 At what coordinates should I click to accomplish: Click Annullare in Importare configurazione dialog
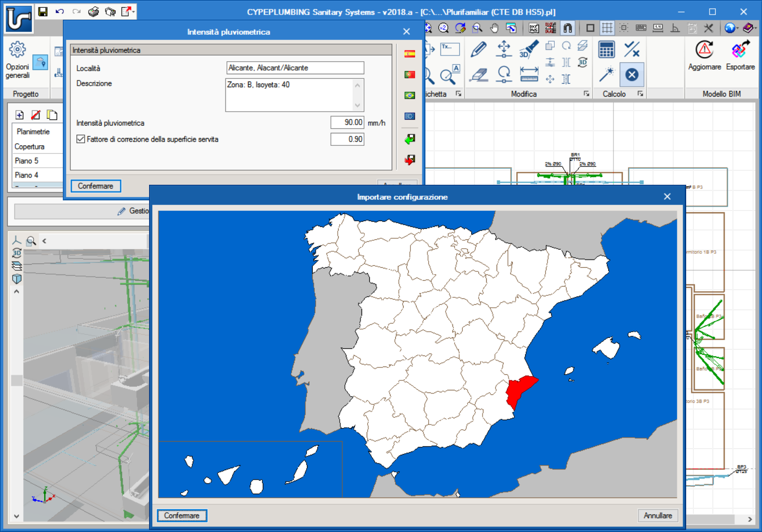click(658, 515)
